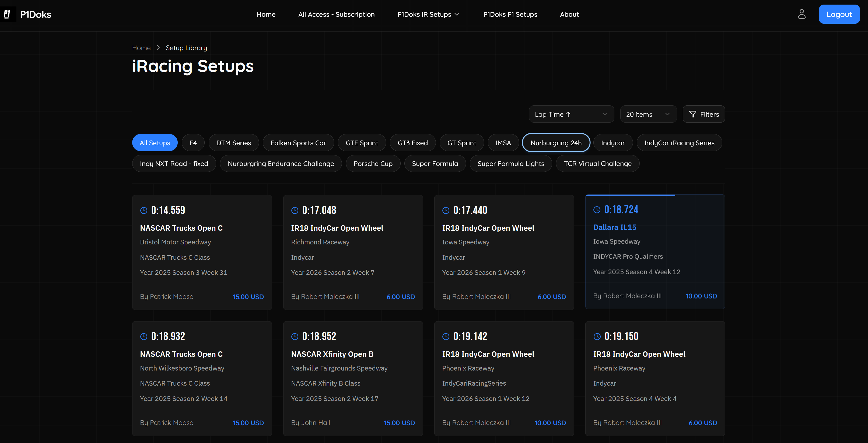Open the IR18 IndyCar 0:17.440 Iowa card

point(504,252)
